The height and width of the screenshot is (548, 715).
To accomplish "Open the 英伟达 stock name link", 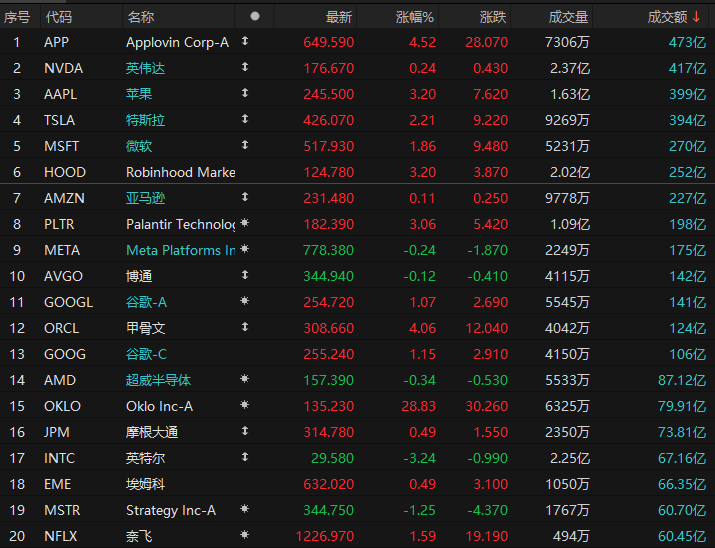I will point(145,68).
